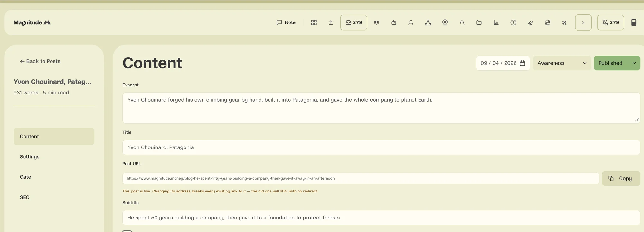Open the SEO sidebar tab
Viewport: 644px width, 232px height.
click(x=54, y=197)
